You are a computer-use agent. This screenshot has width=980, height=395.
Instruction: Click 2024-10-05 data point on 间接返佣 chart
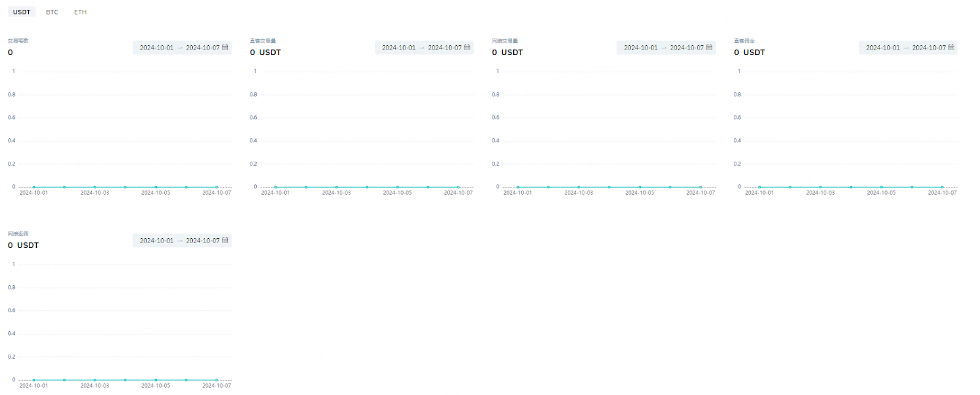coord(156,380)
